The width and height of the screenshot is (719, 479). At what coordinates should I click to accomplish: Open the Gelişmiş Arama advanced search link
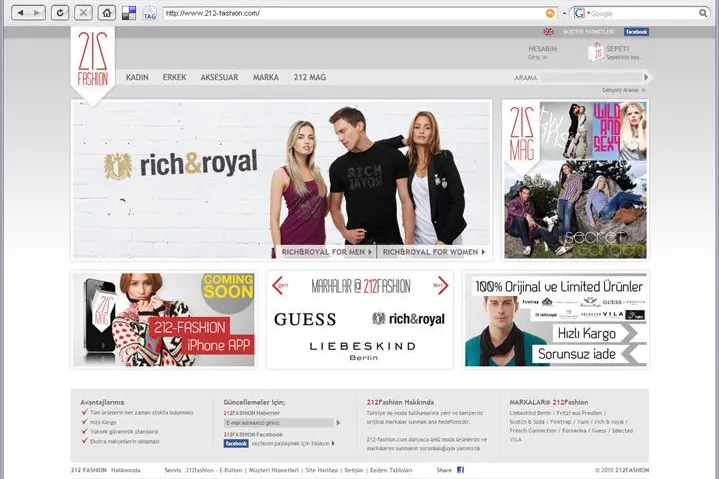coord(623,90)
